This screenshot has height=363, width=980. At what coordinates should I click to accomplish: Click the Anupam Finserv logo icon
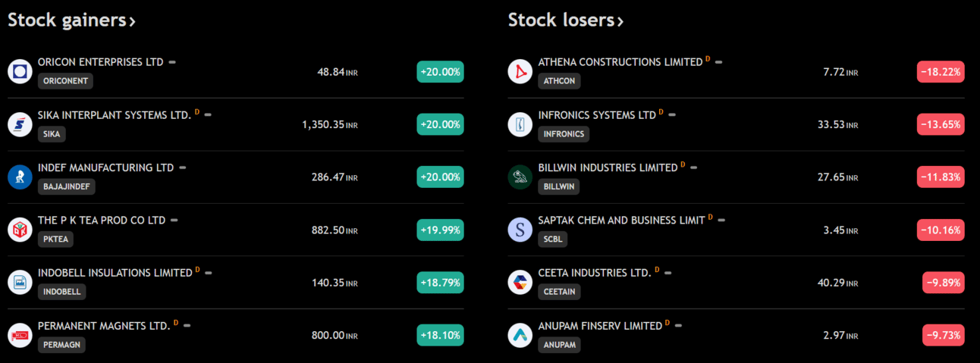point(520,335)
